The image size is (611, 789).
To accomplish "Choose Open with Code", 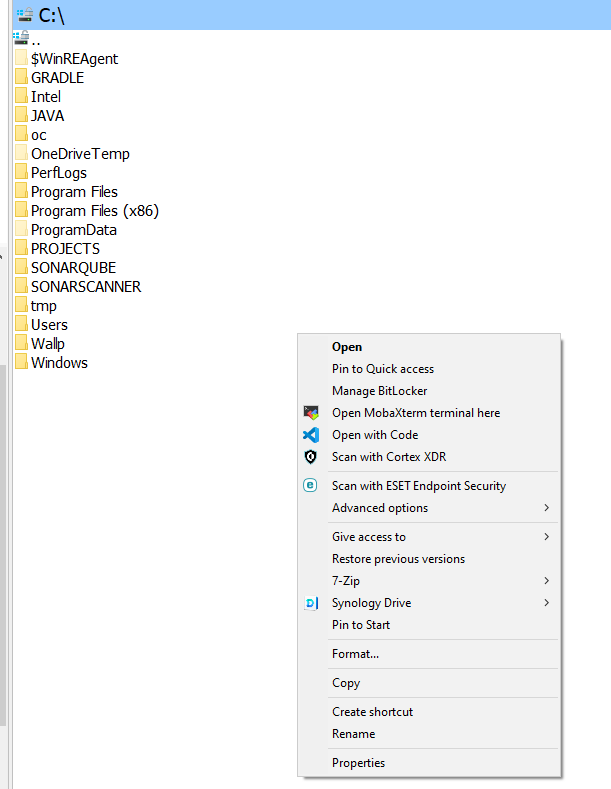I will 429,435.
